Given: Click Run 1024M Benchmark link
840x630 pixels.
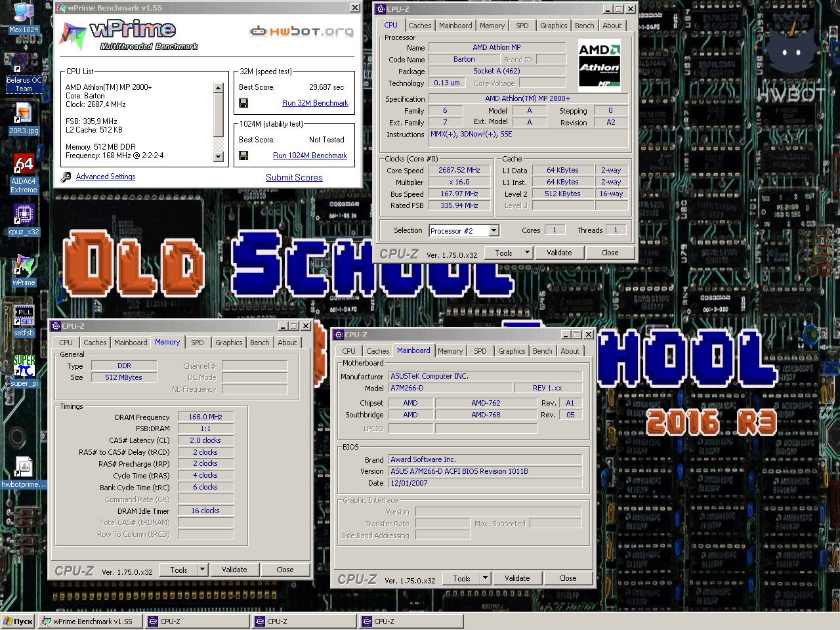Looking at the screenshot, I should 310,156.
